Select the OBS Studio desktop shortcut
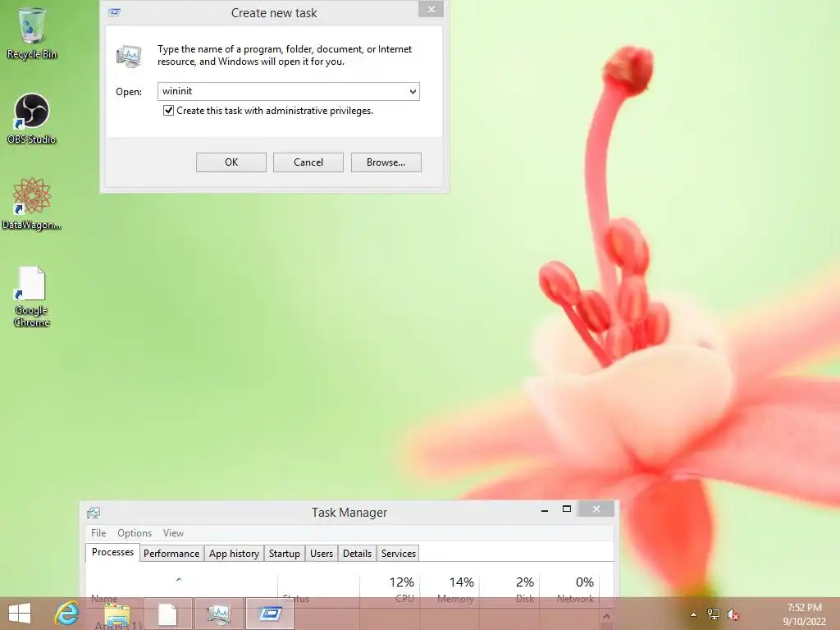Screen dimensions: 840x630 32,119
